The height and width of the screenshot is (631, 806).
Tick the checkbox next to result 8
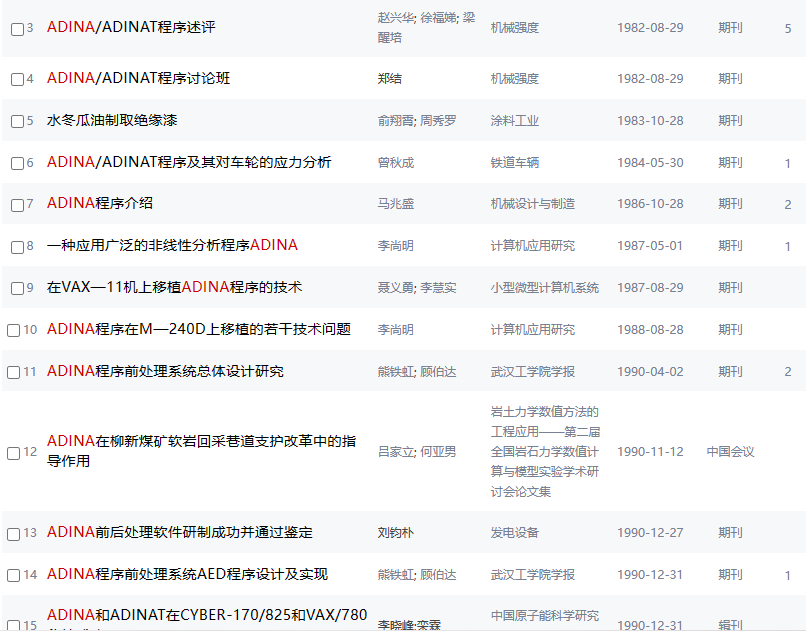[15, 245]
